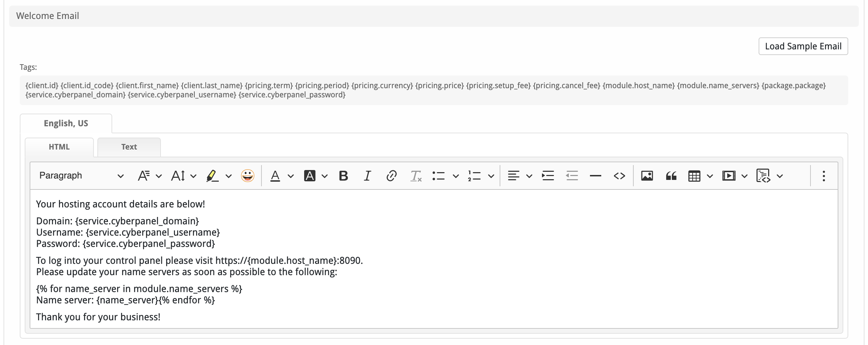Expand the font family dropdown
Image resolution: width=868 pixels, height=345 pixels.
149,176
